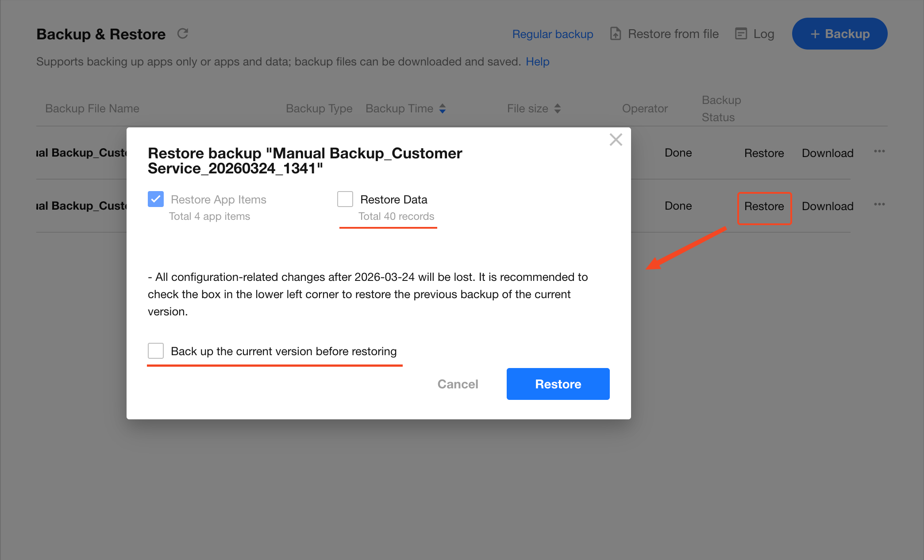The width and height of the screenshot is (924, 560).
Task: Click Restore in the first backup row
Action: click(x=764, y=153)
